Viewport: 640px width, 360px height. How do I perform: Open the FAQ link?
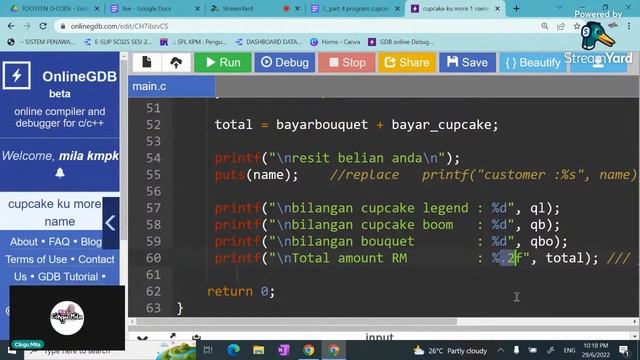coord(59,242)
